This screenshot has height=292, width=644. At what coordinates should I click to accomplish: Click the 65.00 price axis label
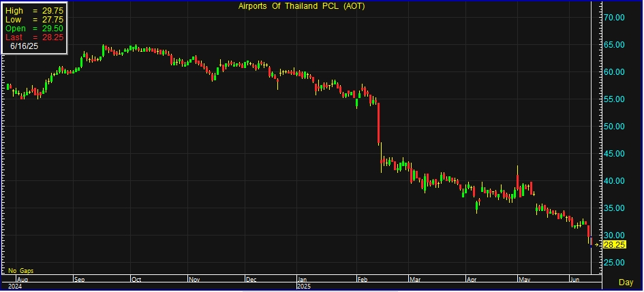click(615, 44)
